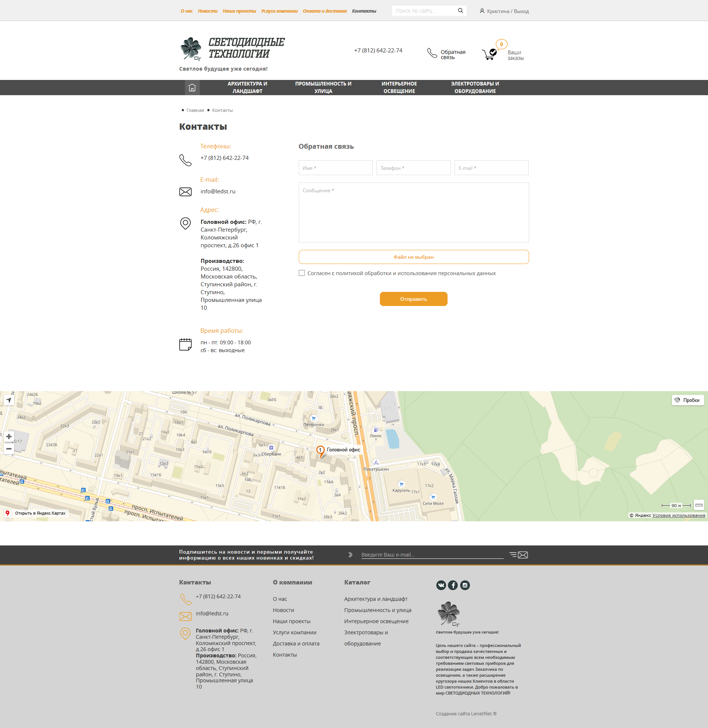Click the Покатушкин map icon
The width and height of the screenshot is (708, 728).
[376, 463]
